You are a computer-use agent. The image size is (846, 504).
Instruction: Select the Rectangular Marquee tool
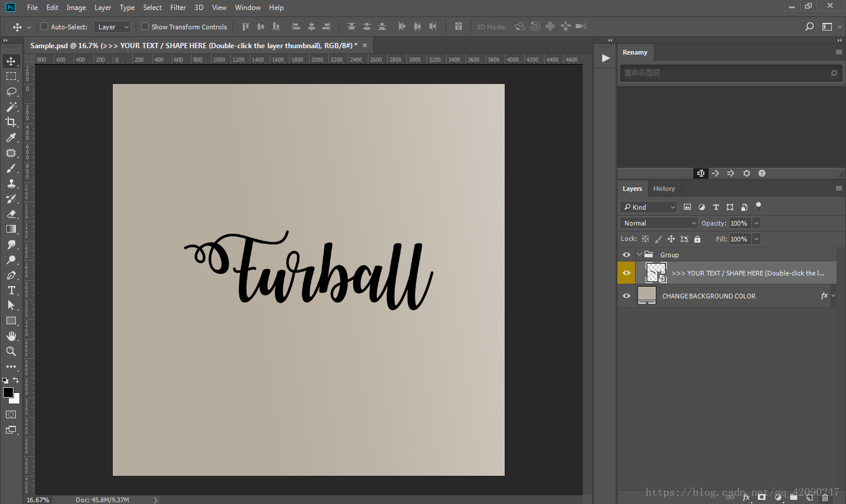click(x=11, y=76)
